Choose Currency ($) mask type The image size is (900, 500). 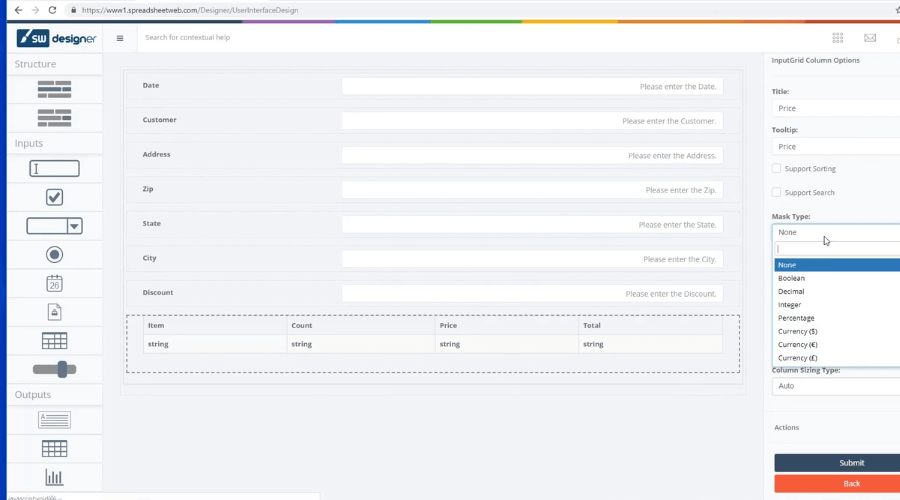click(837, 331)
